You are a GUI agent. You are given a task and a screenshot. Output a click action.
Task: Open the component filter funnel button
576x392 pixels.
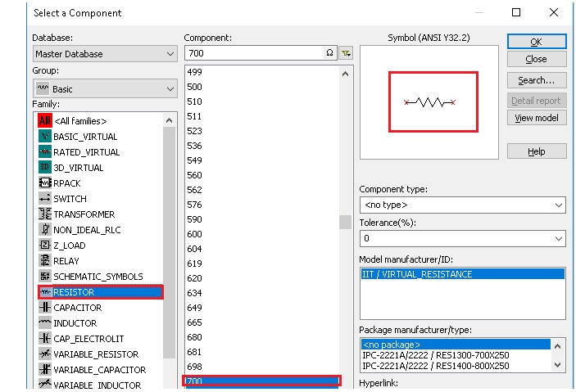tap(346, 53)
